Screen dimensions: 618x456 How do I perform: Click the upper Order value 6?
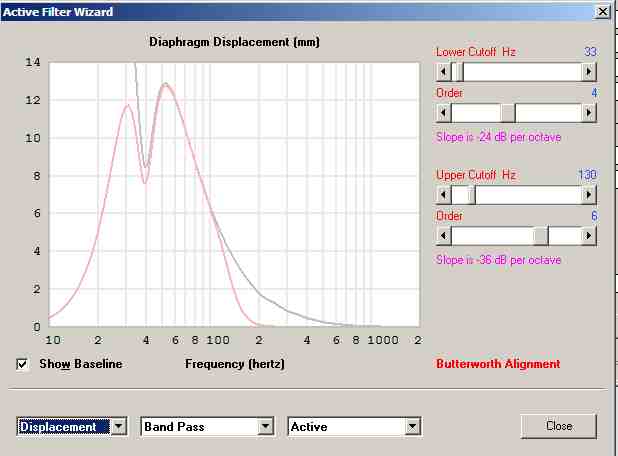[594, 216]
